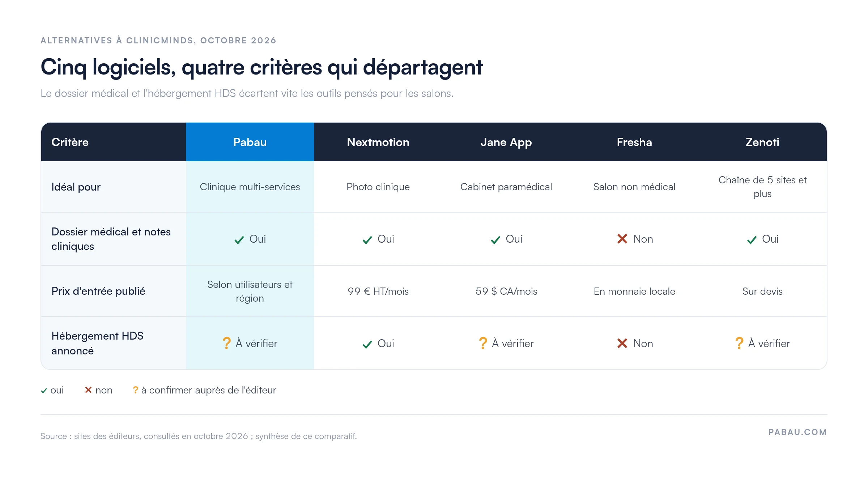Click the source note in the footer
This screenshot has height=481, width=868.
click(199, 436)
